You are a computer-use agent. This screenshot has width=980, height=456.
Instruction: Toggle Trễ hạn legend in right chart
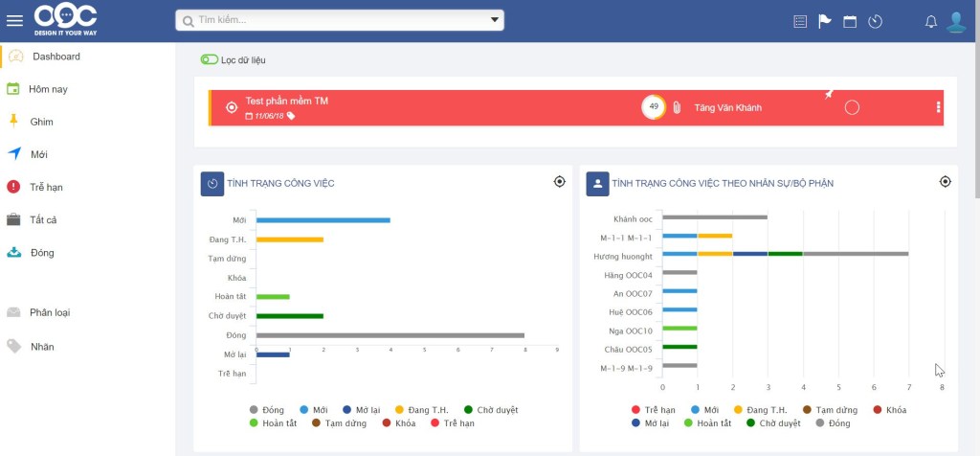click(x=654, y=410)
